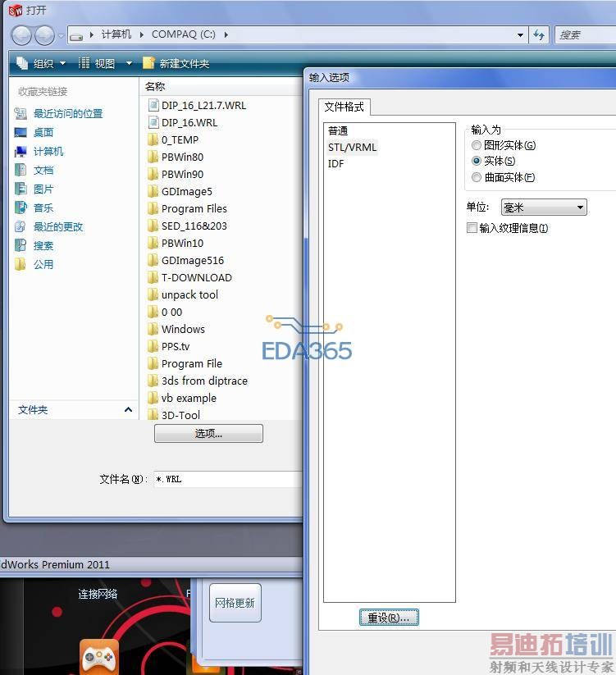Open 文档 favorite link

point(43,171)
